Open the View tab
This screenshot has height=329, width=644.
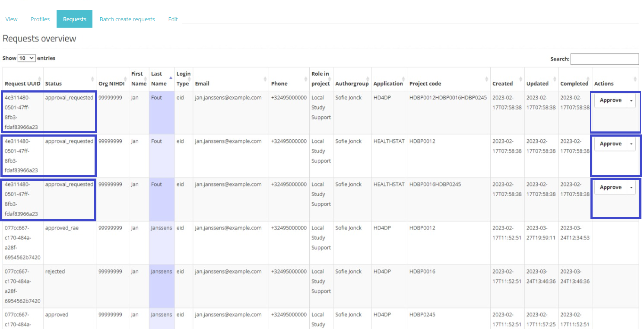click(12, 19)
